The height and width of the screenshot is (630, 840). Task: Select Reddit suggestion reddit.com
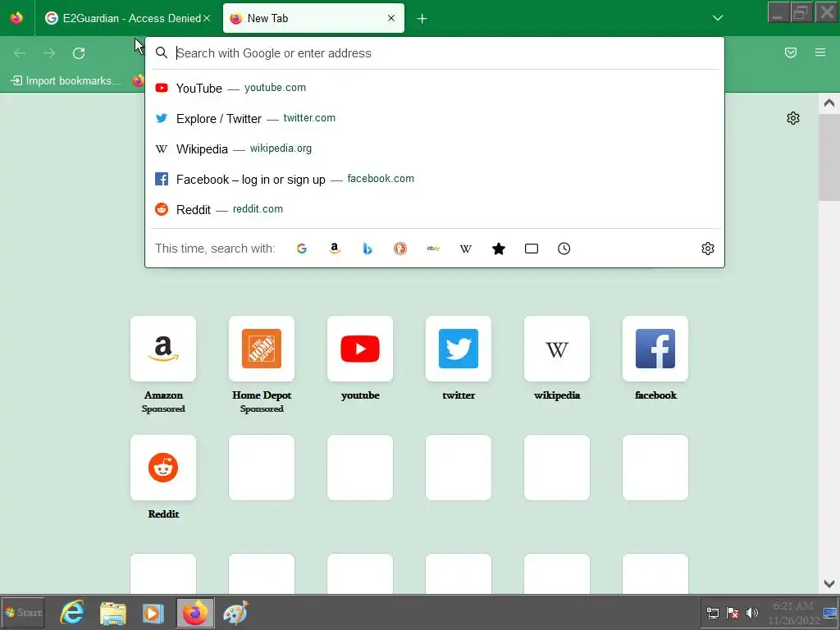tap(435, 209)
